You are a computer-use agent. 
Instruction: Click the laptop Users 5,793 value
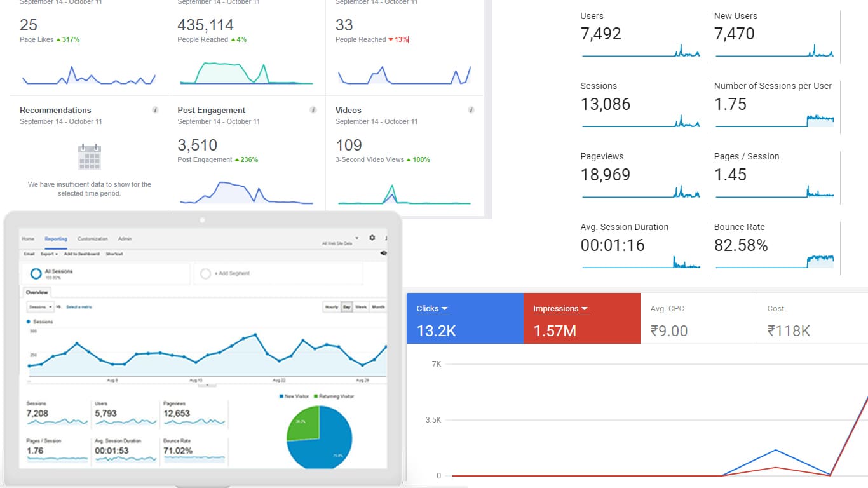point(105,413)
